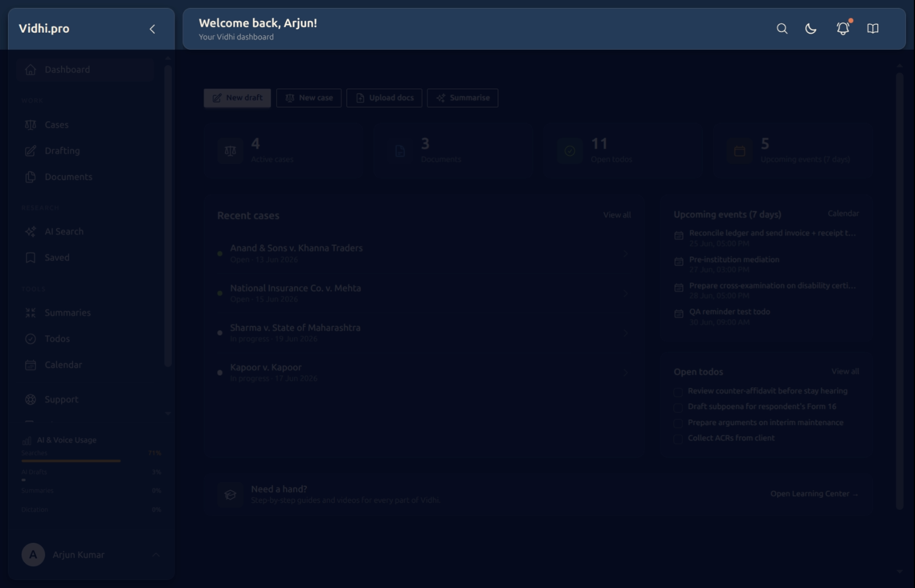Open the Documents section
The width and height of the screenshot is (915, 588).
pos(85,177)
